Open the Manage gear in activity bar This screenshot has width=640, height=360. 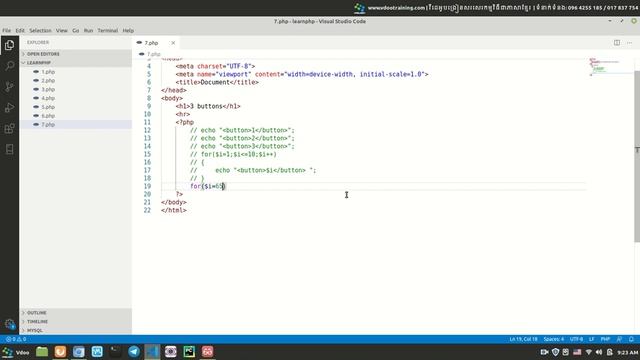pos(9,324)
